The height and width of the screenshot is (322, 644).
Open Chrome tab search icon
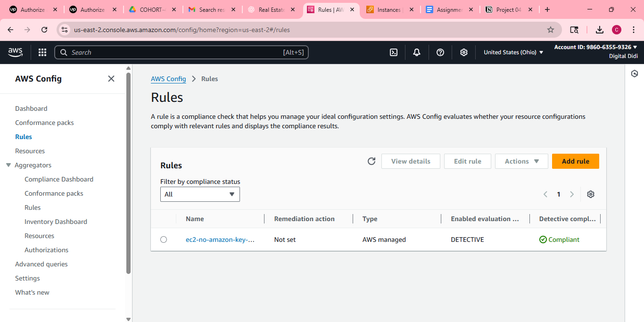coord(574,30)
